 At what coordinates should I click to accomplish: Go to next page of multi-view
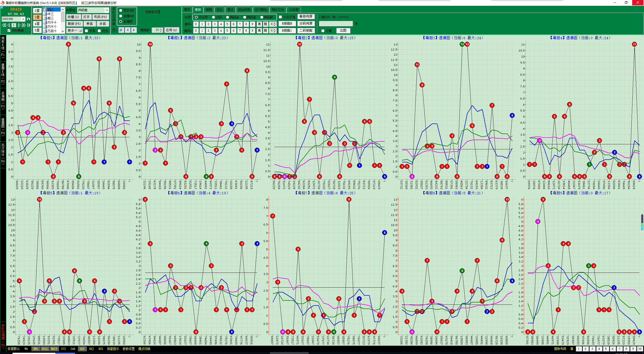[134, 30]
